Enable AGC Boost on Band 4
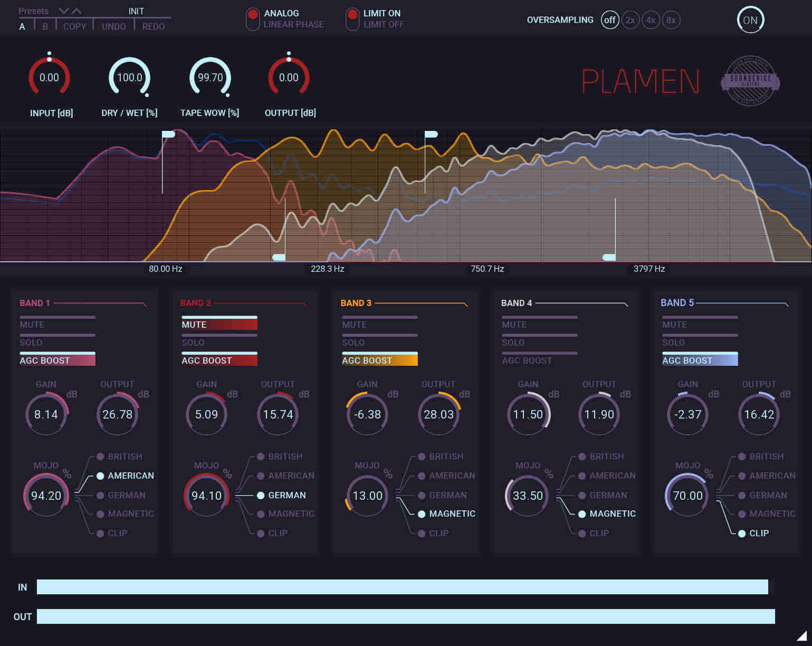Viewport: 812px width, 646px height. tap(539, 359)
